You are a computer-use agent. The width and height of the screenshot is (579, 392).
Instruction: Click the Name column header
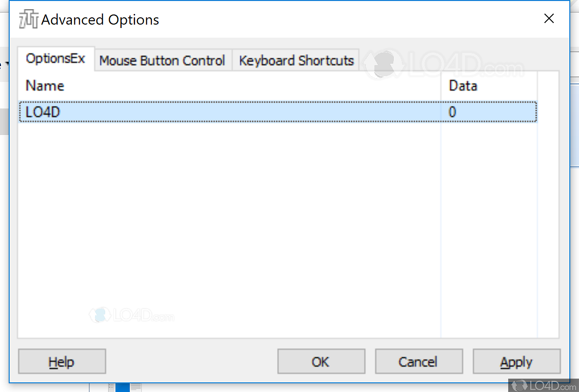coord(44,85)
